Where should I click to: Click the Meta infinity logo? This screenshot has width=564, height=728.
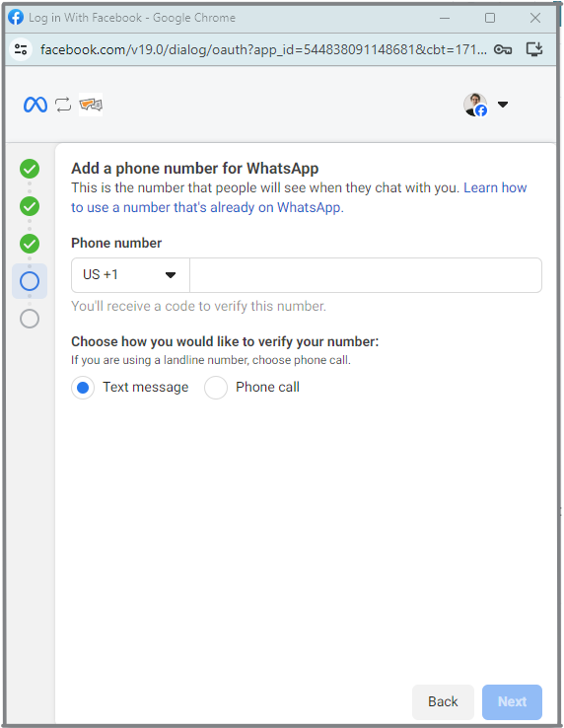click(x=35, y=105)
